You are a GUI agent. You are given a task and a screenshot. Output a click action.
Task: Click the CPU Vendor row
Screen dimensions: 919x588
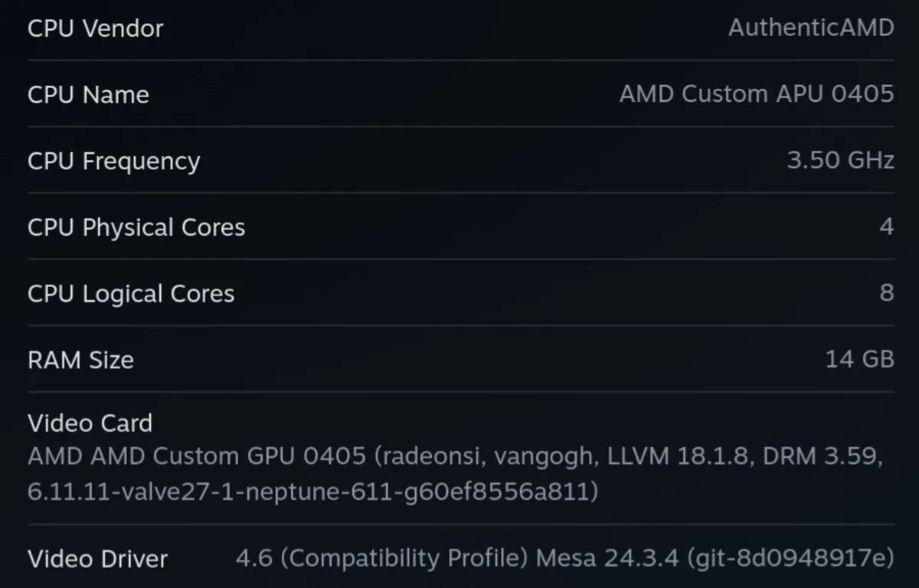click(459, 28)
